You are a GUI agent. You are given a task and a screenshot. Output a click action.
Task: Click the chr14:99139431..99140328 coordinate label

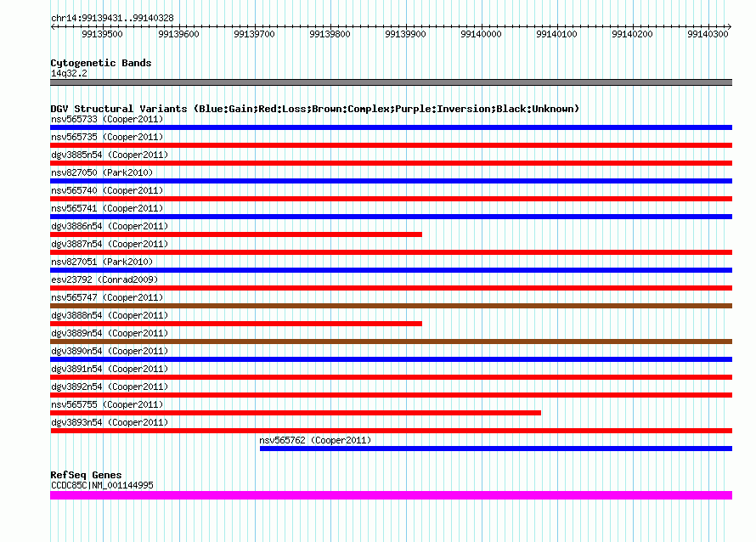(x=112, y=18)
